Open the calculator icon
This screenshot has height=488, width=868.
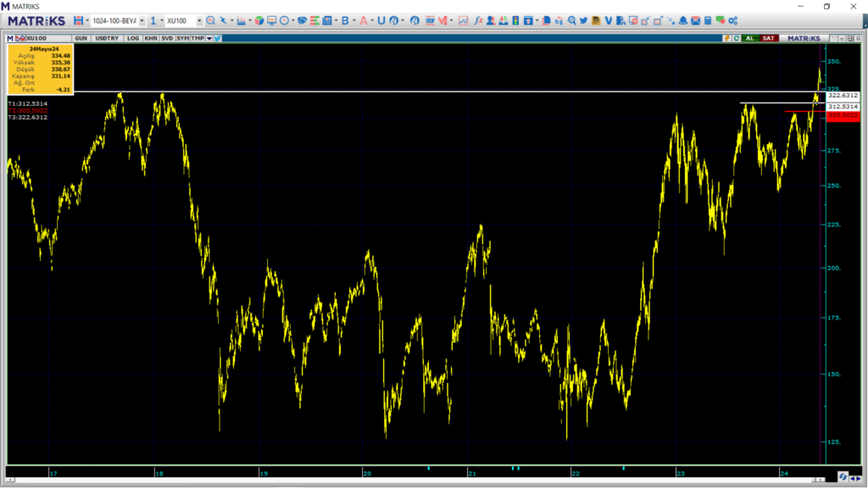[x=707, y=20]
